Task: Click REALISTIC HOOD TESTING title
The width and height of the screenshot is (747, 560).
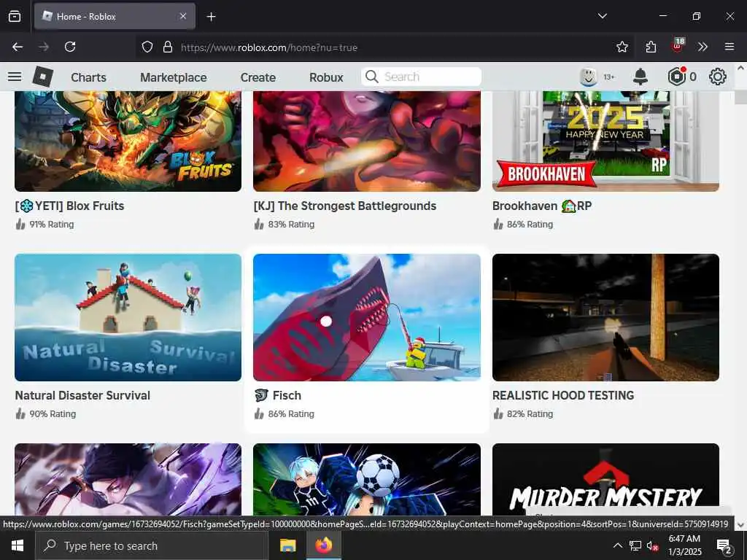Action: 563,395
